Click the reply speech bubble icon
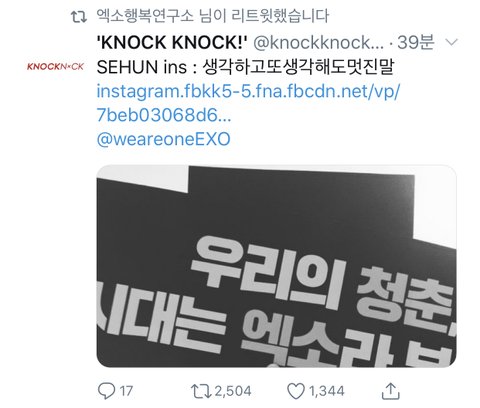 pyautogui.click(x=106, y=391)
